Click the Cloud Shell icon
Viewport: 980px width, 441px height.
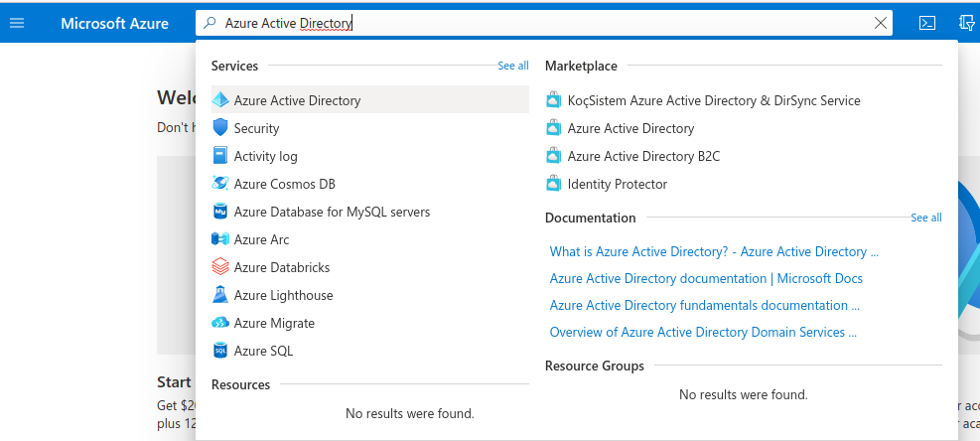(927, 23)
